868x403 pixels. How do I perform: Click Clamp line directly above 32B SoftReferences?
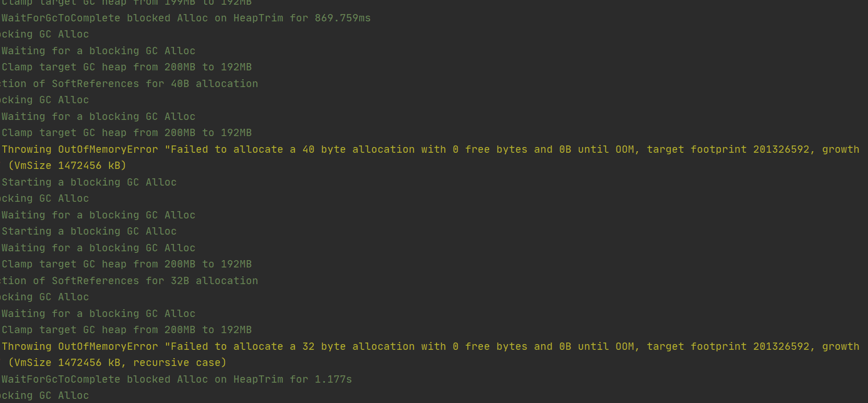(x=126, y=264)
